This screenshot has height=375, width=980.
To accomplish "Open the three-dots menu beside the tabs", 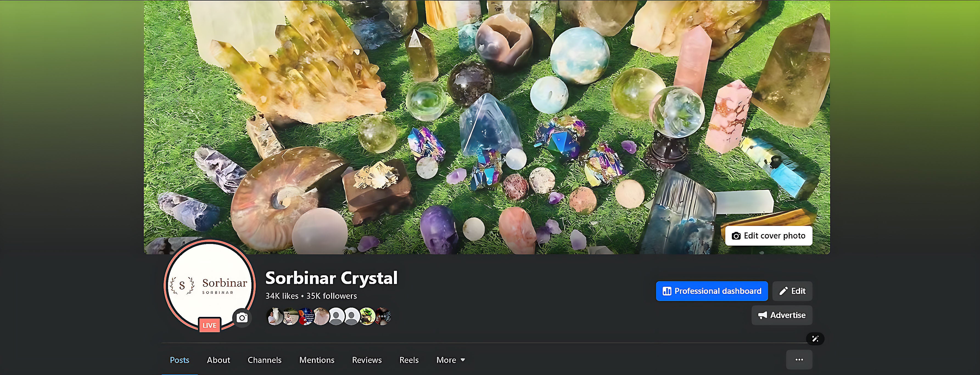I will coord(799,359).
